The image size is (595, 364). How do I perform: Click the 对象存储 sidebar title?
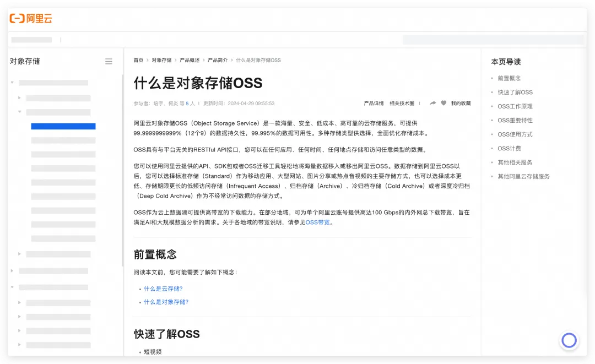click(25, 62)
